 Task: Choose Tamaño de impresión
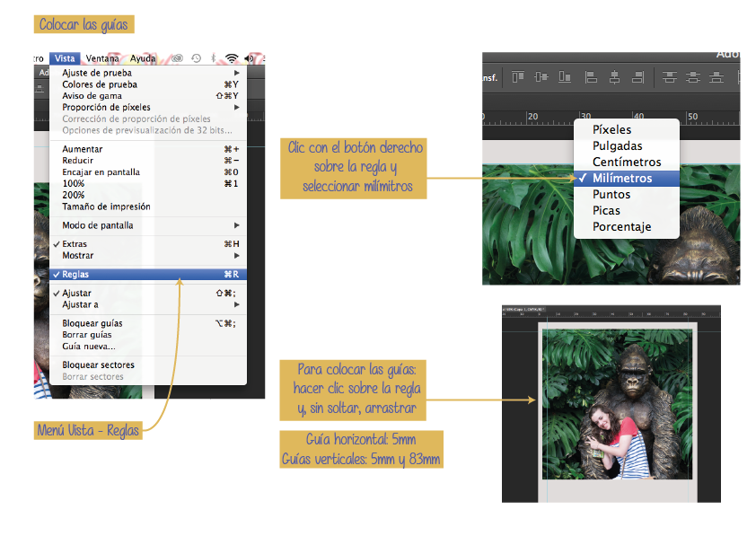click(148, 206)
